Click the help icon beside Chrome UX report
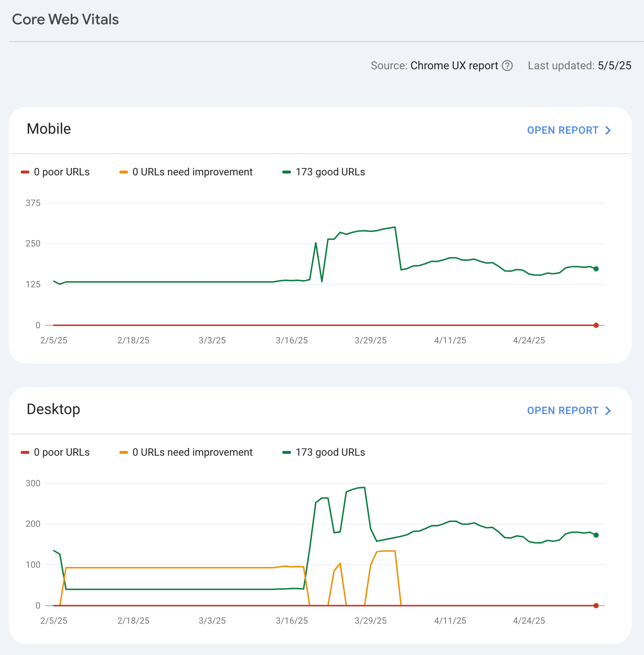The width and height of the screenshot is (644, 655). (x=507, y=66)
